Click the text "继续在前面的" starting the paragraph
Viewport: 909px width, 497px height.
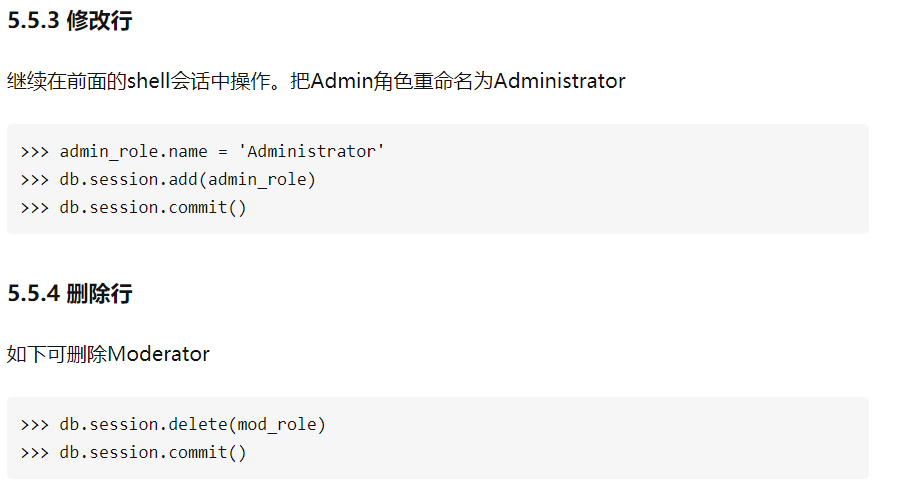click(x=66, y=81)
